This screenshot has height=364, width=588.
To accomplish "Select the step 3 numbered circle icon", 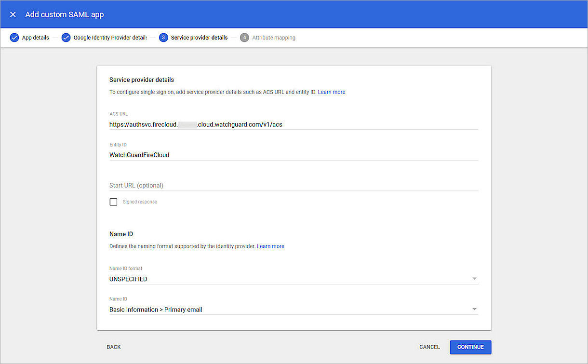I will point(163,37).
